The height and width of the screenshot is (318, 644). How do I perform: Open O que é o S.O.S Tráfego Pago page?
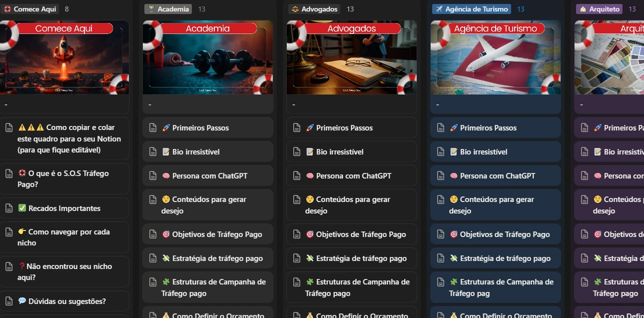[x=63, y=179]
